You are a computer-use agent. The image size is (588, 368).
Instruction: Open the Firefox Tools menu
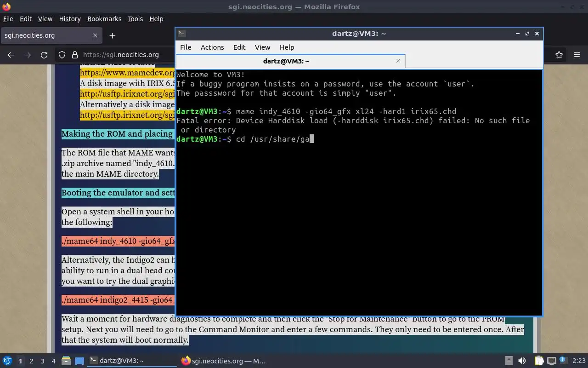pyautogui.click(x=135, y=19)
